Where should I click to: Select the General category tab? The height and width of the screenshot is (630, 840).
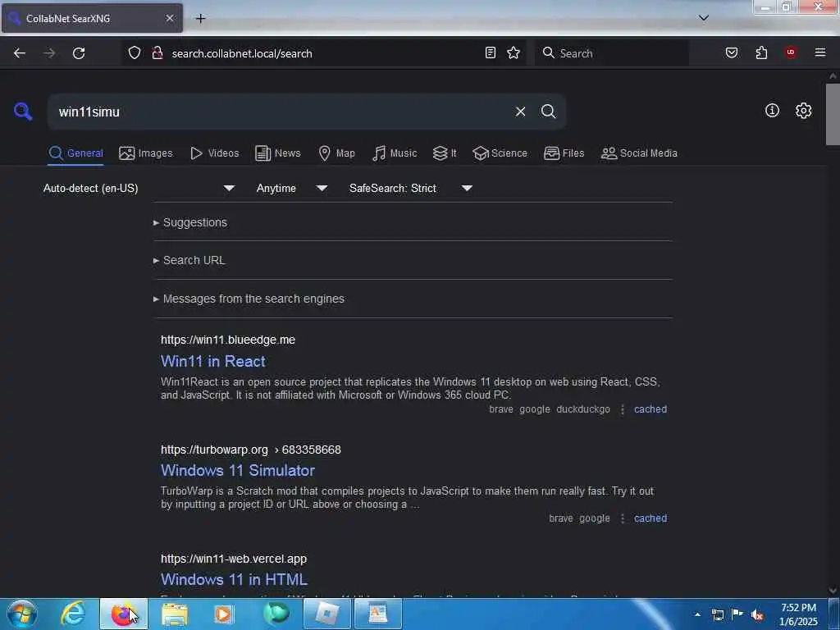point(75,153)
